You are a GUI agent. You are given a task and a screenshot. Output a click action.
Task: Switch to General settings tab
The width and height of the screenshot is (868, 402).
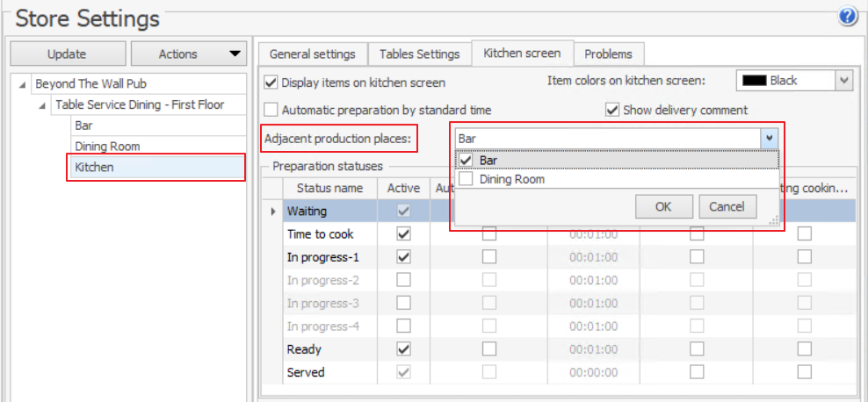(x=312, y=54)
